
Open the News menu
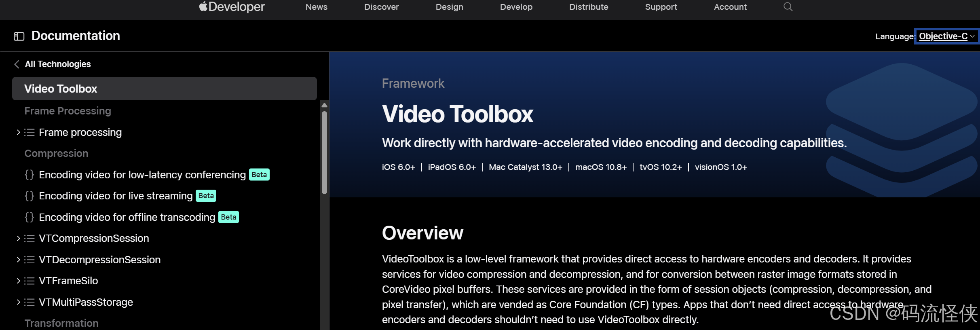pos(316,7)
